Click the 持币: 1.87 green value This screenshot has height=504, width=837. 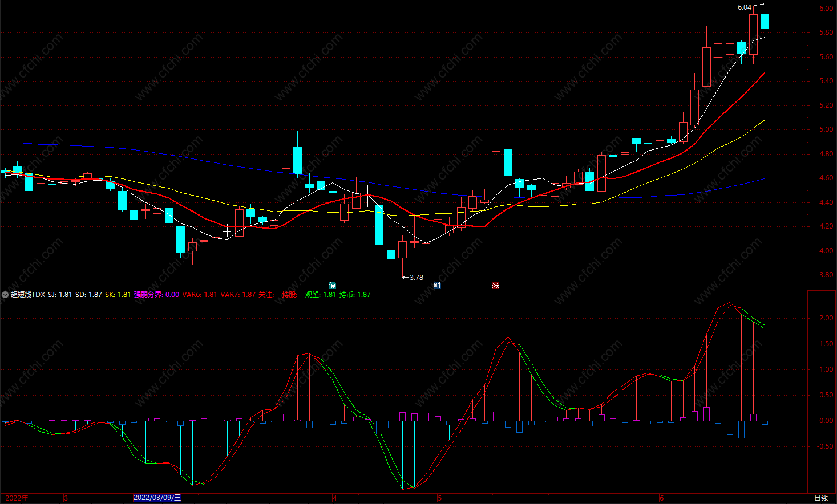355,295
